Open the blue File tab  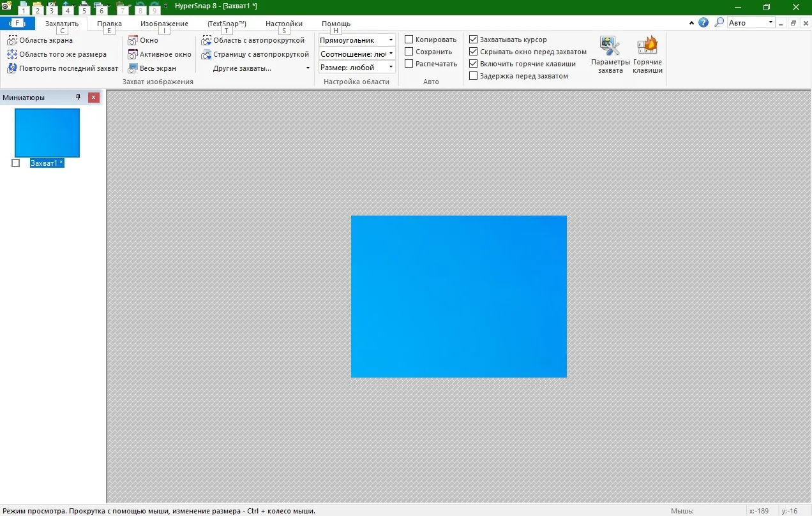click(17, 24)
